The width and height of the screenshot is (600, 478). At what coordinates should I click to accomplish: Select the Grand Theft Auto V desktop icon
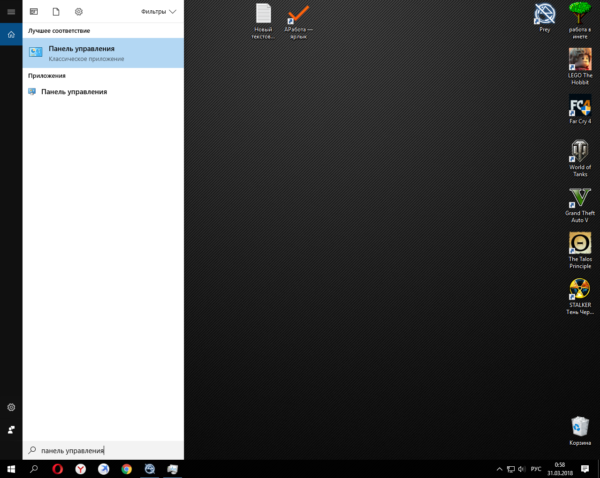point(580,205)
